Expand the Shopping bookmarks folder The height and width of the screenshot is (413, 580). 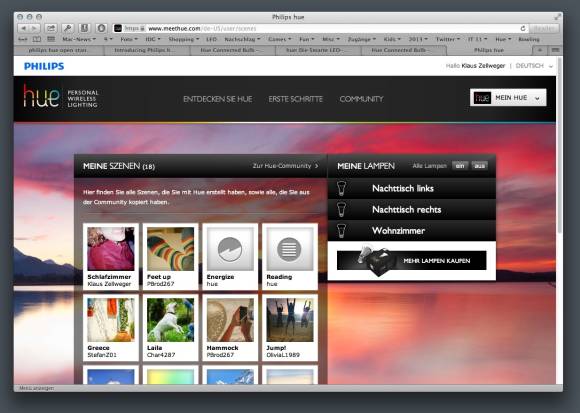(x=183, y=39)
